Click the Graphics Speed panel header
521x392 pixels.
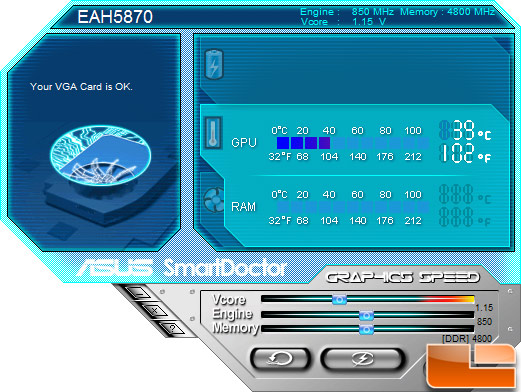(x=403, y=277)
